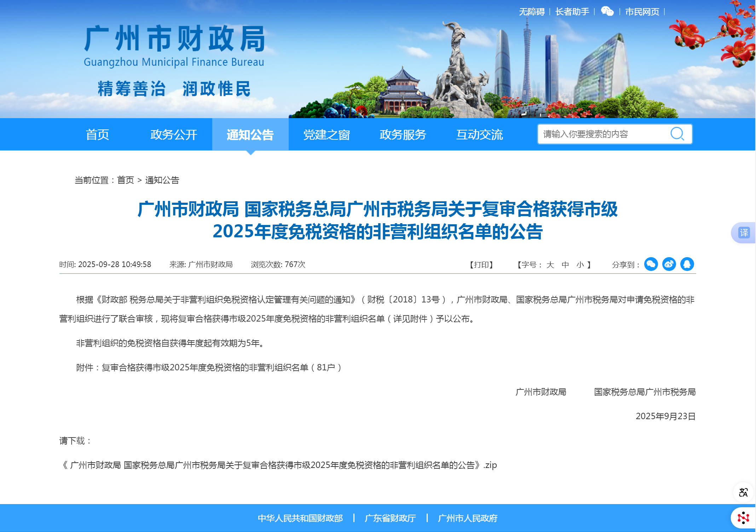Share the article to QQ
Screen dimensions: 756x532
[688, 264]
